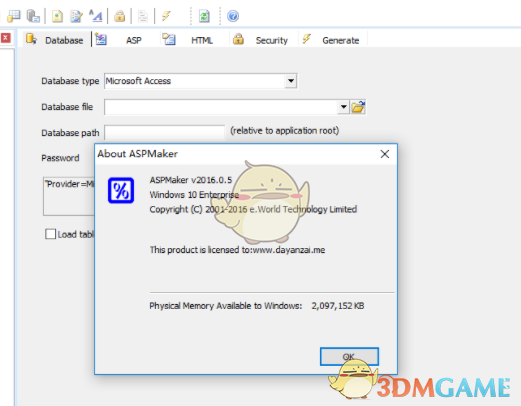The image size is (521, 406).
Task: Click inside the Database file field
Action: [221, 107]
